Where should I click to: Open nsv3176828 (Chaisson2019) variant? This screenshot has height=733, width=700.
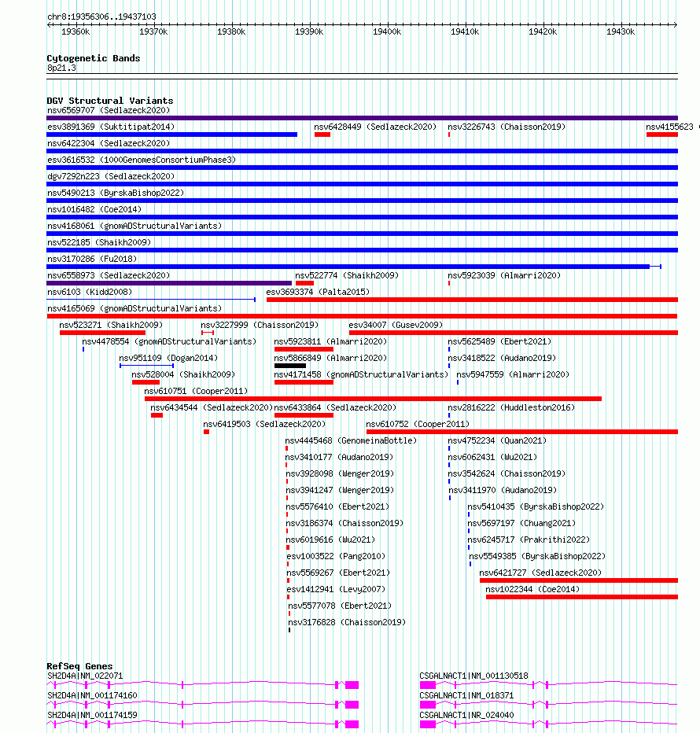click(x=347, y=622)
